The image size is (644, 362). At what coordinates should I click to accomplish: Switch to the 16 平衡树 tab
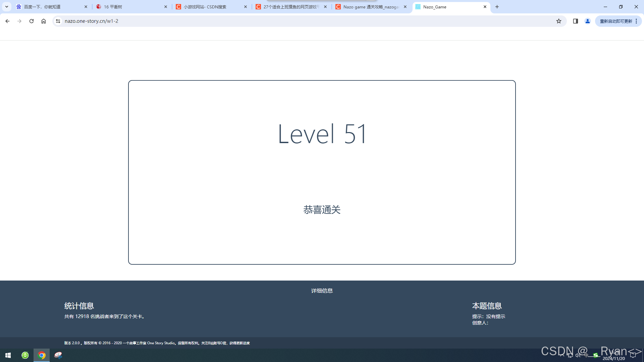[132, 7]
